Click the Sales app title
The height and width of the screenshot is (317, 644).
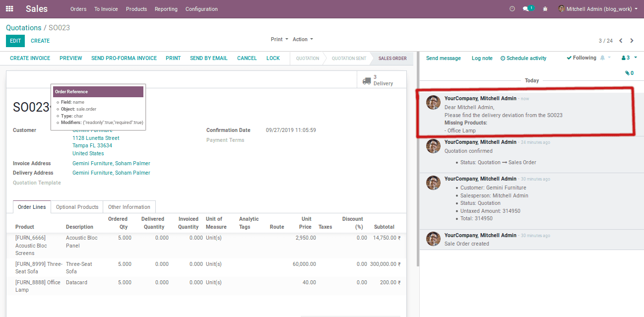pyautogui.click(x=37, y=9)
